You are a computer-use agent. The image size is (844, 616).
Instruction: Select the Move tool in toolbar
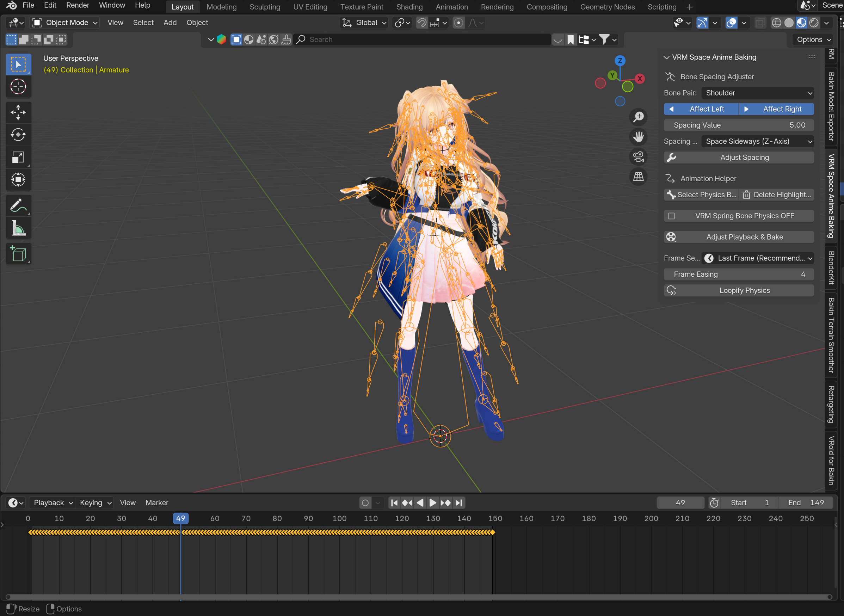[18, 112]
